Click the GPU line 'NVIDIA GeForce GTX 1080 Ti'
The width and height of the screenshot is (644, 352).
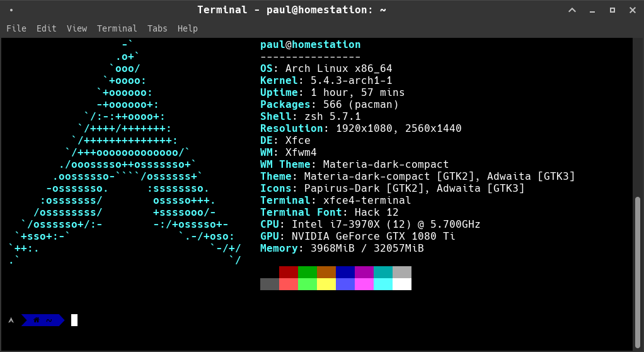[358, 236]
